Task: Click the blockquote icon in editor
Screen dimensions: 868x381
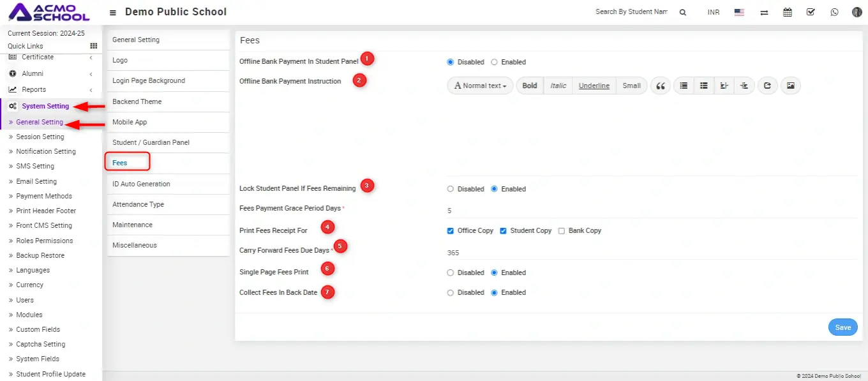Action: pos(661,86)
